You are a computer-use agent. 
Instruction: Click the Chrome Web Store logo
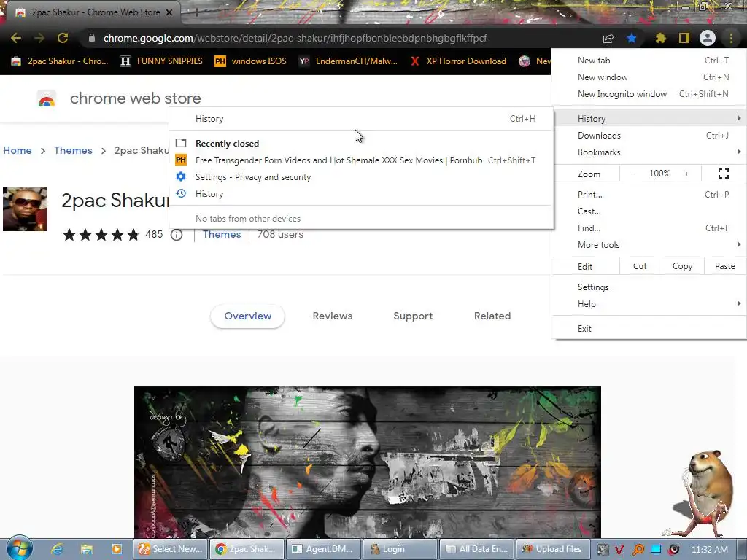coord(47,98)
